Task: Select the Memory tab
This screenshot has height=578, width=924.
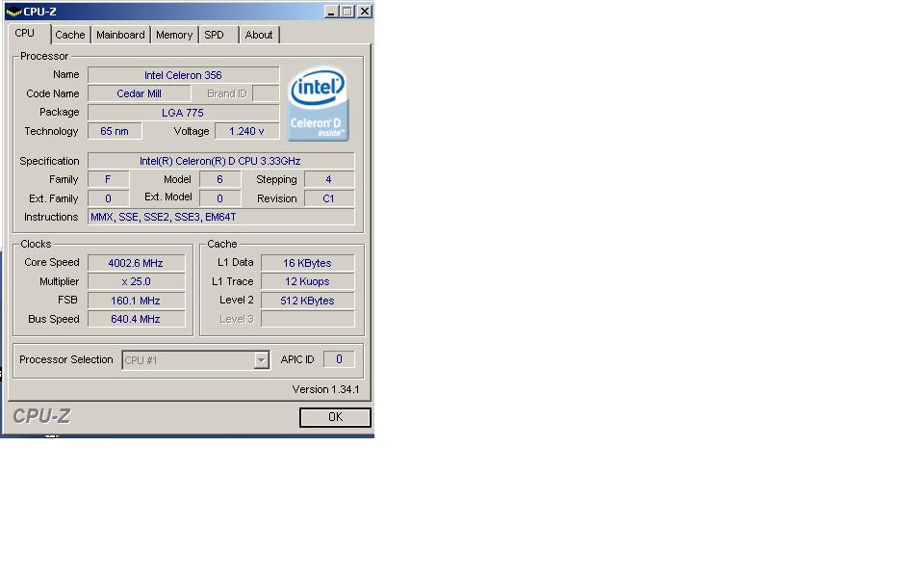Action: pyautogui.click(x=174, y=35)
